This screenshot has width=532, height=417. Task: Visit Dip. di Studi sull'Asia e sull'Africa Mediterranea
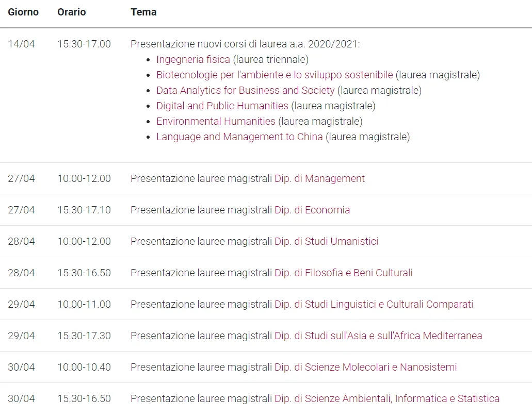coord(378,336)
